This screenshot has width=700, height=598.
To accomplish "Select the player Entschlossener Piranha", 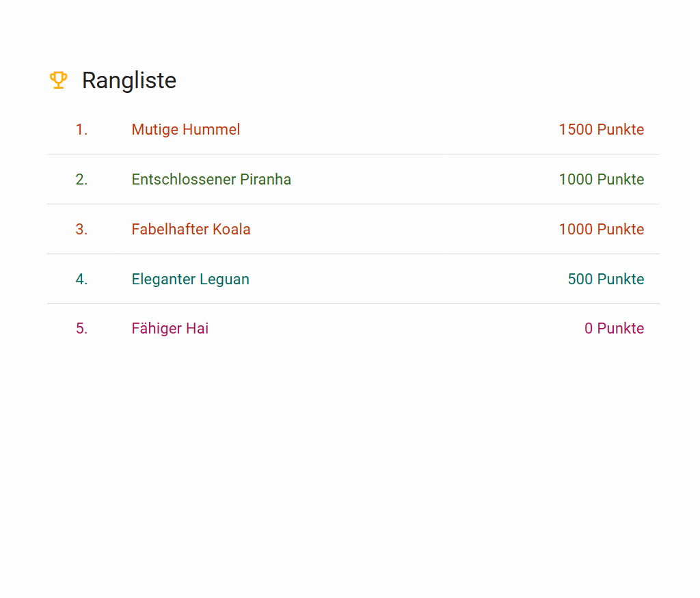I will click(x=211, y=180).
